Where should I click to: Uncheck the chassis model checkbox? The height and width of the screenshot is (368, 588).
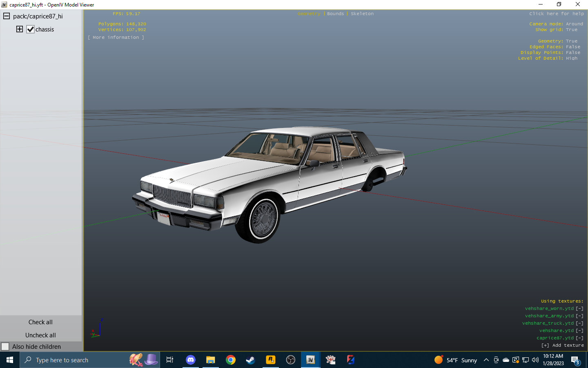tap(31, 29)
